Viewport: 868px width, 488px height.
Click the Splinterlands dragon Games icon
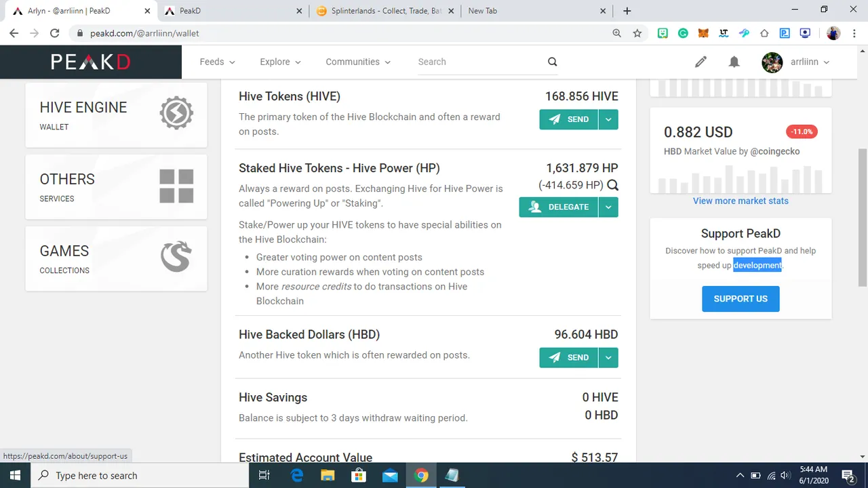pyautogui.click(x=176, y=258)
